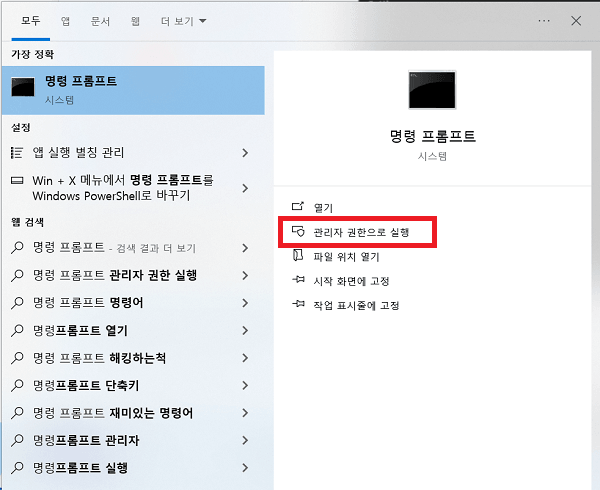Expand arrow for 명령프롬프트 관리자

[245, 441]
